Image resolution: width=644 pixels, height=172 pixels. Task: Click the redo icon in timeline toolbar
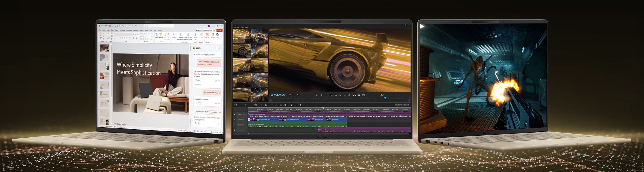pyautogui.click(x=266, y=105)
